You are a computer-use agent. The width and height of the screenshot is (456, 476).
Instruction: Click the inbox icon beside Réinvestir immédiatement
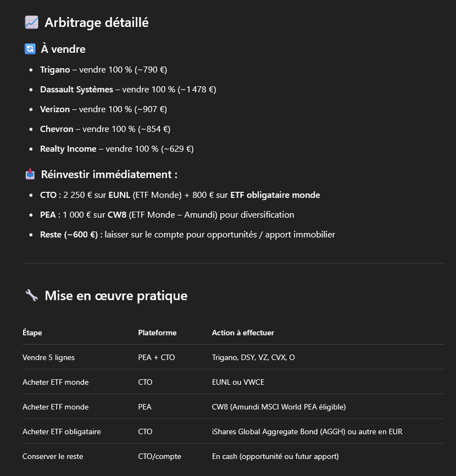[x=30, y=174]
